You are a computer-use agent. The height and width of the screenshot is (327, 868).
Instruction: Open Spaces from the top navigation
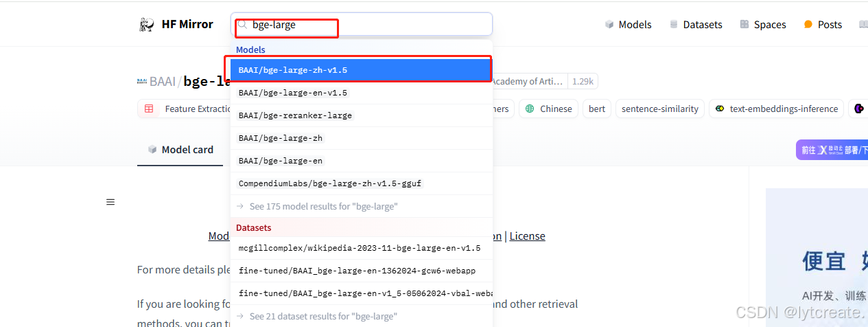pos(763,25)
